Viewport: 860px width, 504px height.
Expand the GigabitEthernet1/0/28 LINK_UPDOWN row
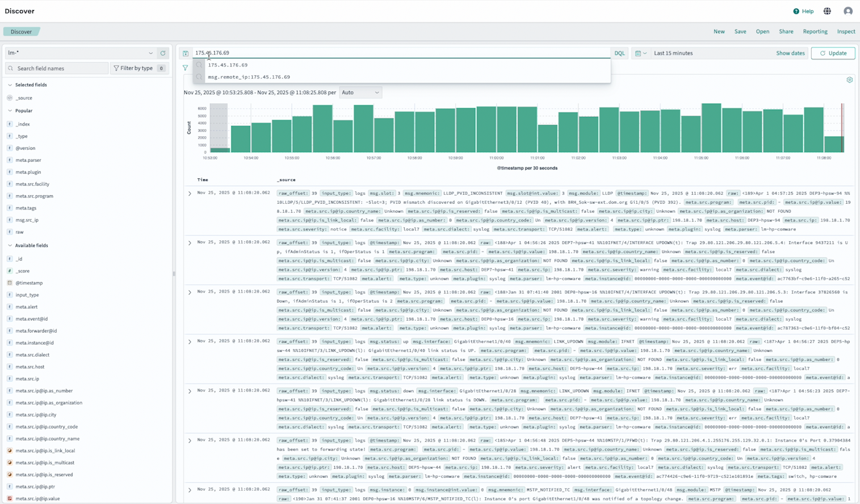[190, 391]
